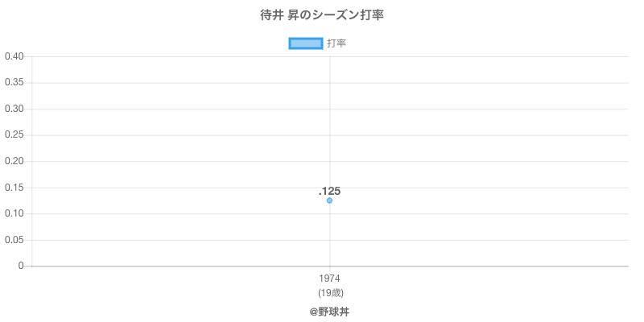Click the 1974 data point marker

coord(329,200)
